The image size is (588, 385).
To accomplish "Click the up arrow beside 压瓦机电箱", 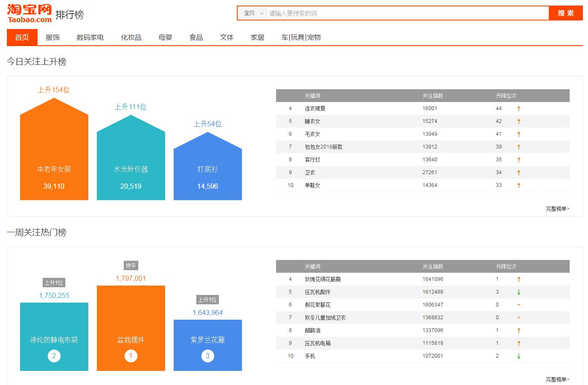I will pyautogui.click(x=518, y=343).
